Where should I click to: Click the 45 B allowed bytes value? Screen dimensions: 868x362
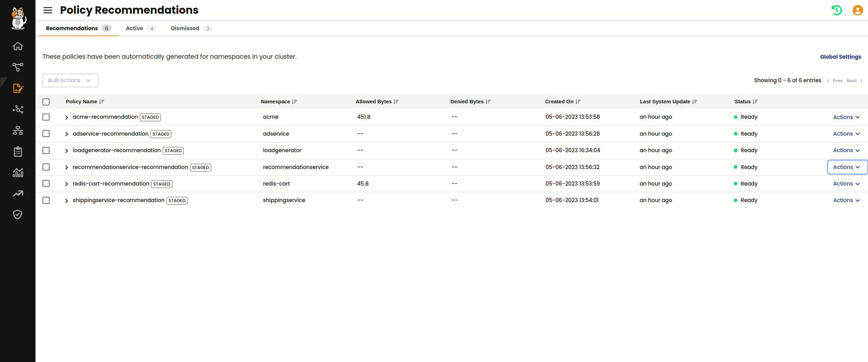[363, 183]
